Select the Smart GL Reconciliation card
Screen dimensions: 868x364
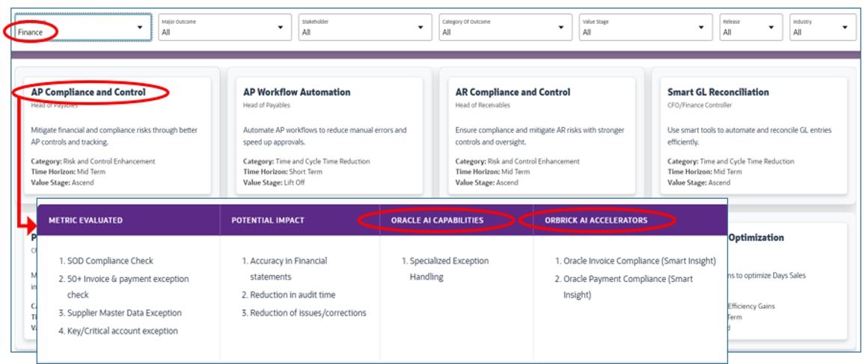[754, 135]
